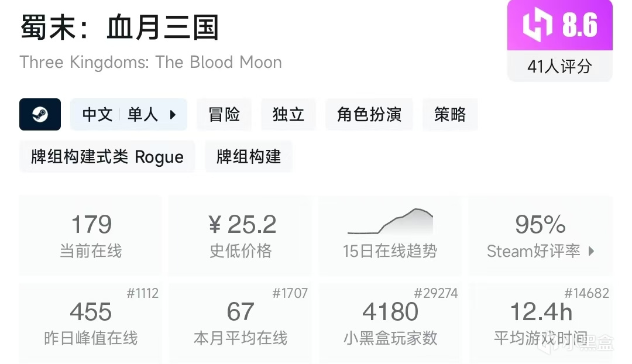The width and height of the screenshot is (632, 364).
Task: Select the 冒险 genre tag
Action: 224,114
